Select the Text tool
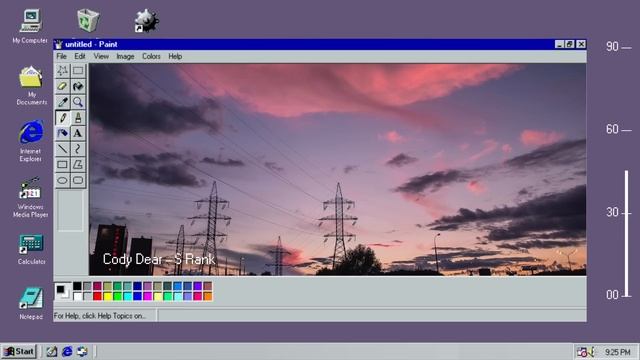 point(78,133)
